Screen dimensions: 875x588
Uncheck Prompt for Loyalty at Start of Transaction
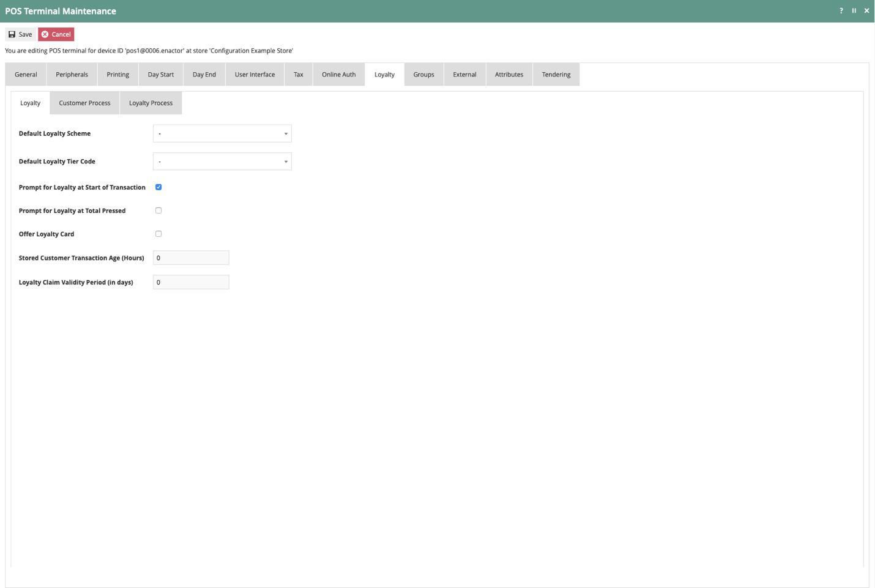point(158,187)
